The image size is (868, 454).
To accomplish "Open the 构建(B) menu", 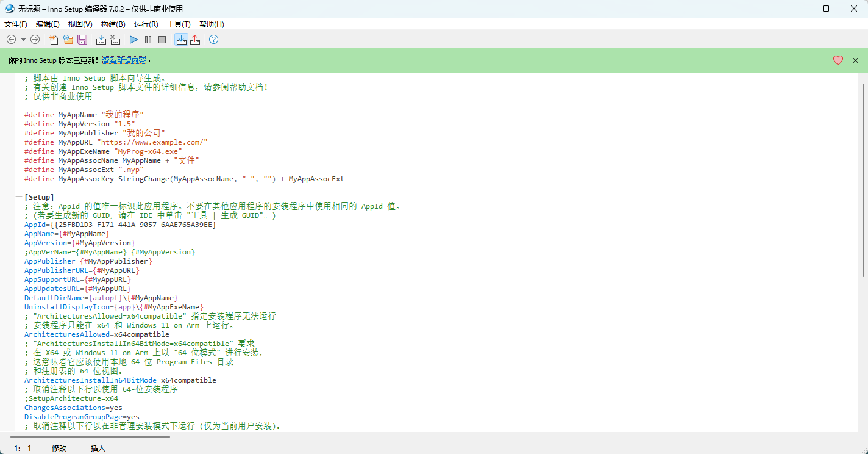I will (x=113, y=24).
